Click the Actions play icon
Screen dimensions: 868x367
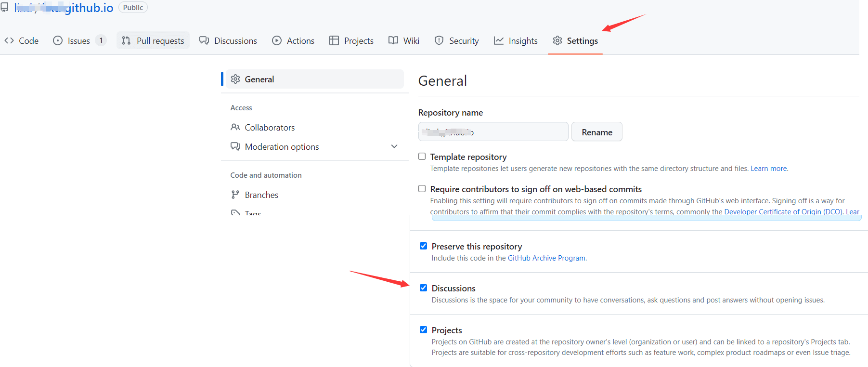[x=277, y=40]
